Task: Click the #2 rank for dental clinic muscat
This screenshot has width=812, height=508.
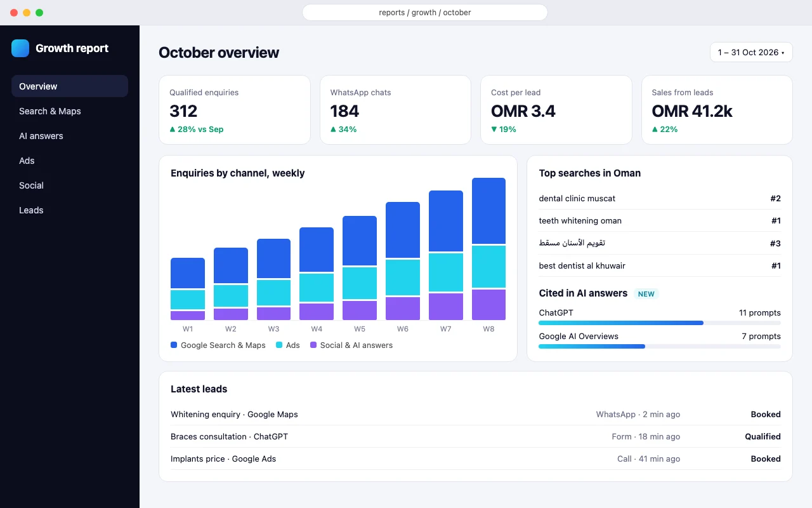Action: [775, 198]
